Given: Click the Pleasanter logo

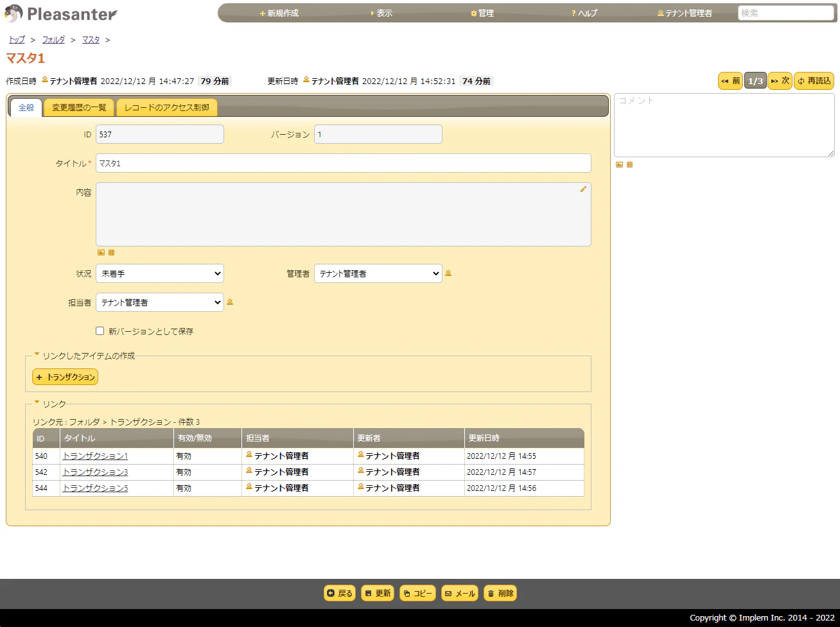Looking at the screenshot, I should [x=62, y=13].
